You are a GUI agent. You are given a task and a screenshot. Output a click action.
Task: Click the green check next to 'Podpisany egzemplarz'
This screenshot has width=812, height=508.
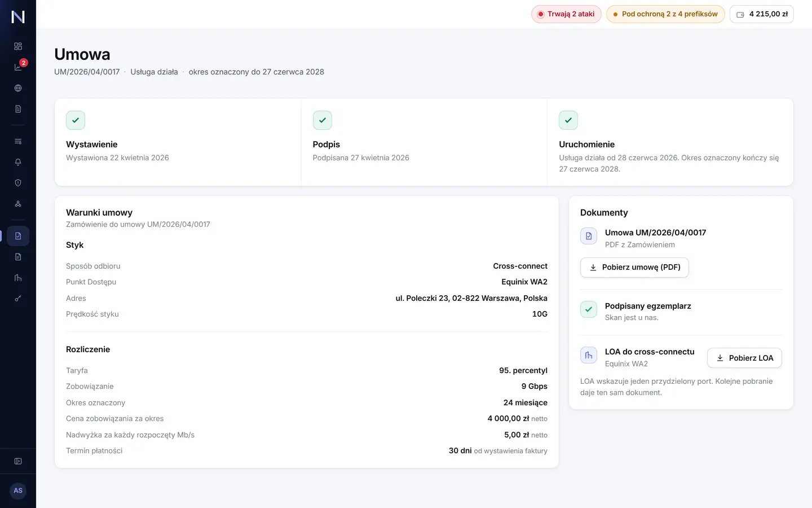pyautogui.click(x=589, y=309)
